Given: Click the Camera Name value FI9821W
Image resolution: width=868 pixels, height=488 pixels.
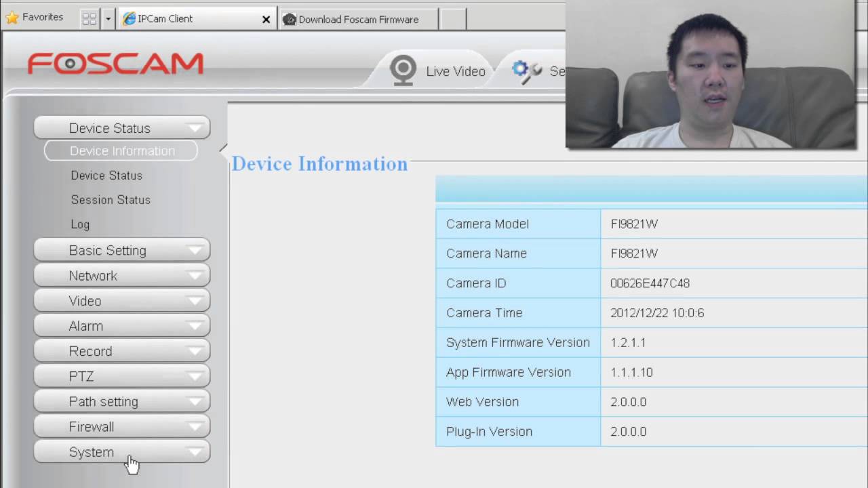Looking at the screenshot, I should (634, 253).
